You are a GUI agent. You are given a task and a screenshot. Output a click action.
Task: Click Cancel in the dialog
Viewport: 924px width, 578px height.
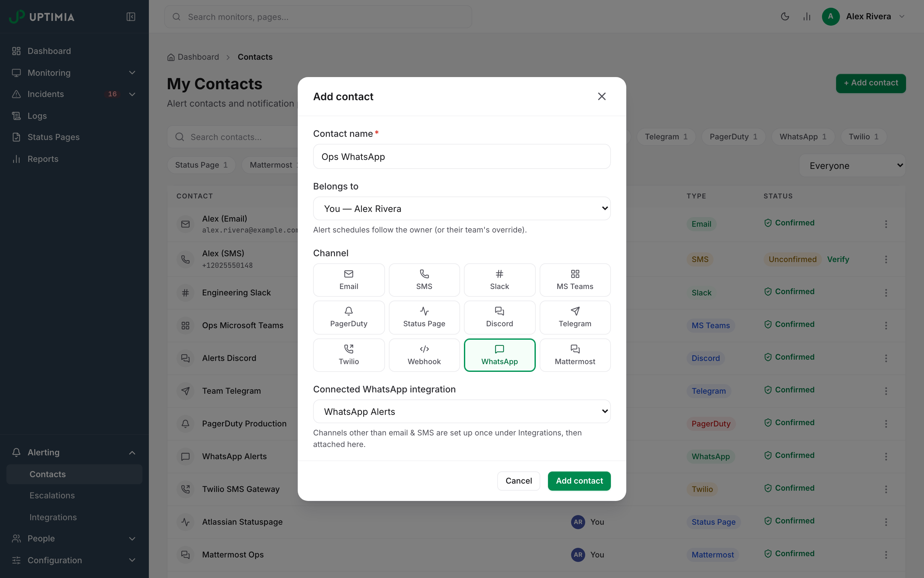click(x=518, y=480)
